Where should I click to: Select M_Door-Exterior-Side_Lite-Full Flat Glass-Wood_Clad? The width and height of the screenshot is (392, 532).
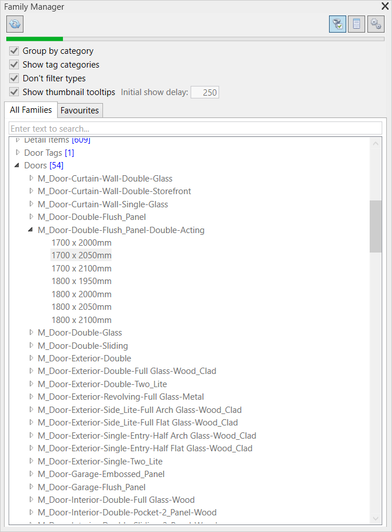[138, 423]
